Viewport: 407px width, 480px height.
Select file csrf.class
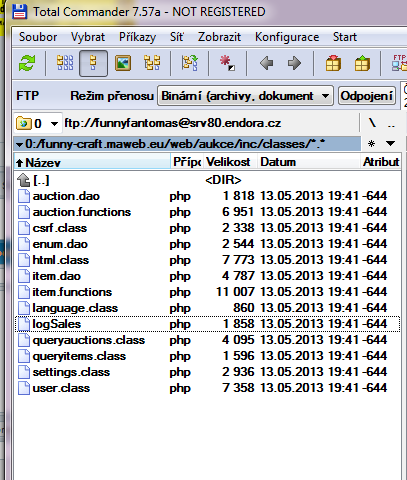(x=207, y=228)
